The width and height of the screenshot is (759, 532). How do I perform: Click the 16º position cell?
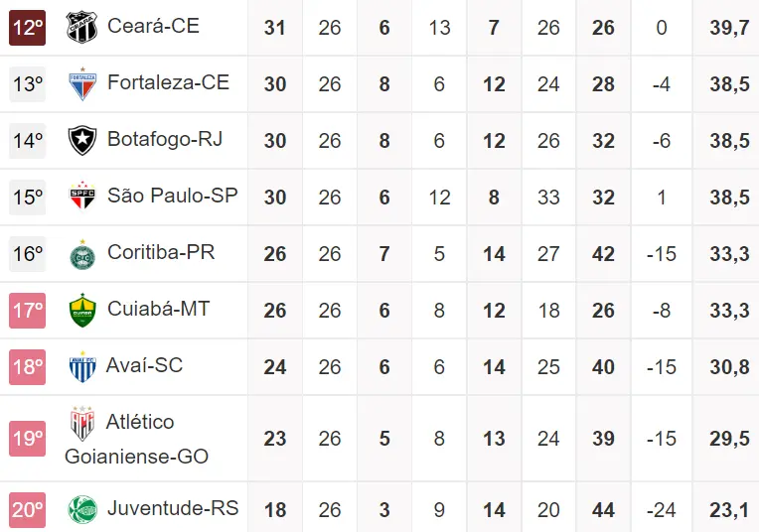(x=28, y=254)
